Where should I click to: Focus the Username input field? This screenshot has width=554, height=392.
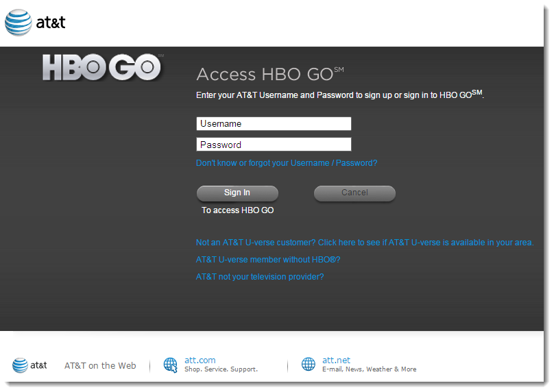click(274, 124)
